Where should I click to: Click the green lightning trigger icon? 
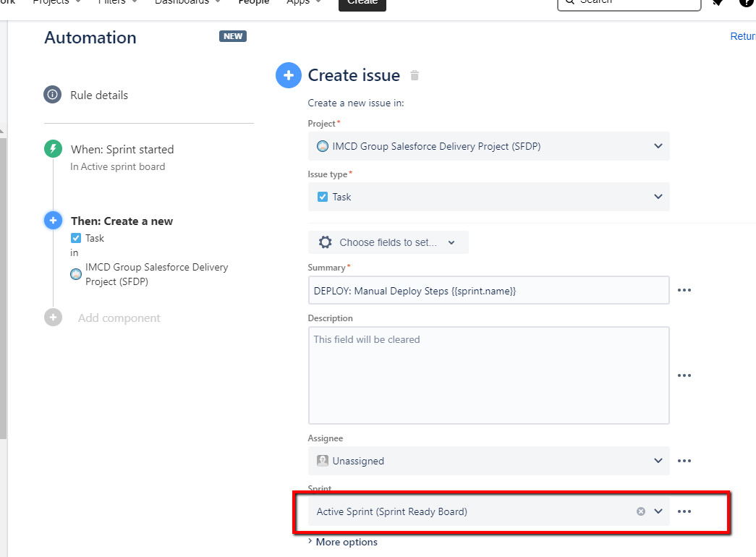point(53,148)
